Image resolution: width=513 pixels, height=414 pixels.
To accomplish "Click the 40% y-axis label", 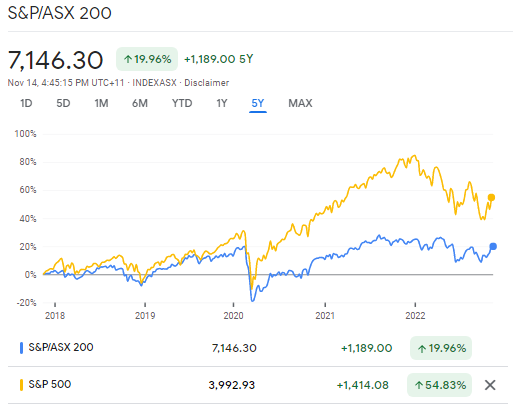I will point(28,219).
